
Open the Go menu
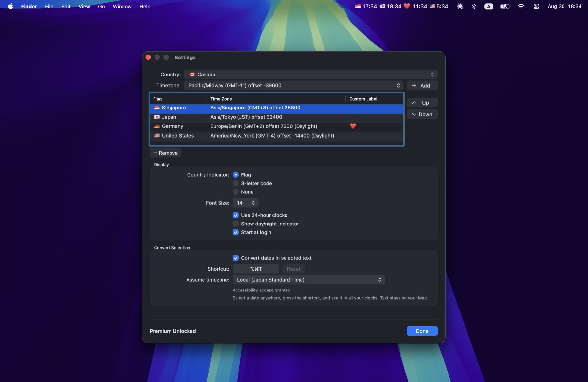click(x=101, y=6)
